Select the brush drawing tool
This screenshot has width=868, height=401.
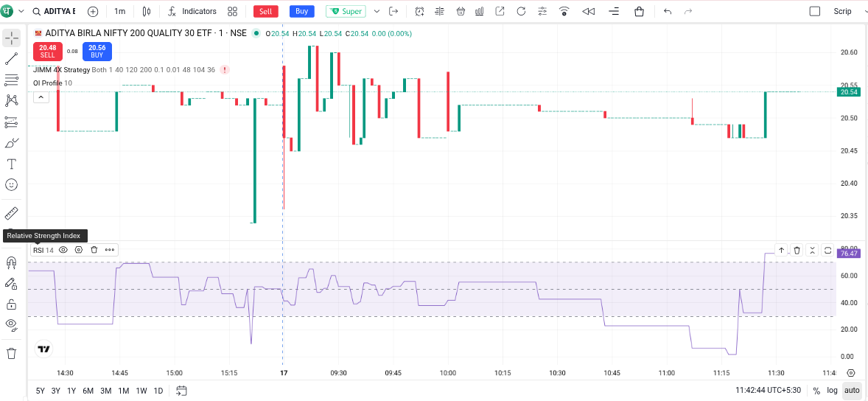coord(12,143)
